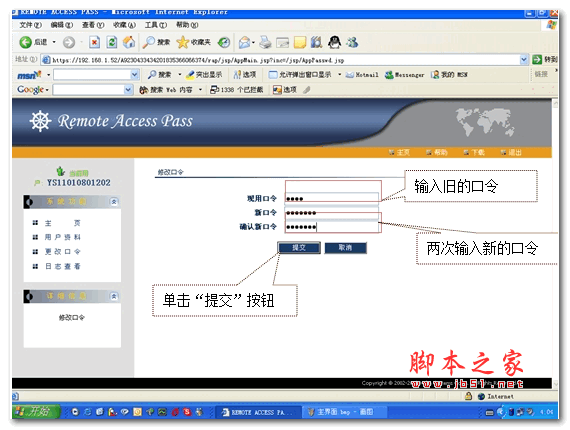The height and width of the screenshot is (430, 570).
Task: Click the address bar URL field
Action: click(281, 60)
